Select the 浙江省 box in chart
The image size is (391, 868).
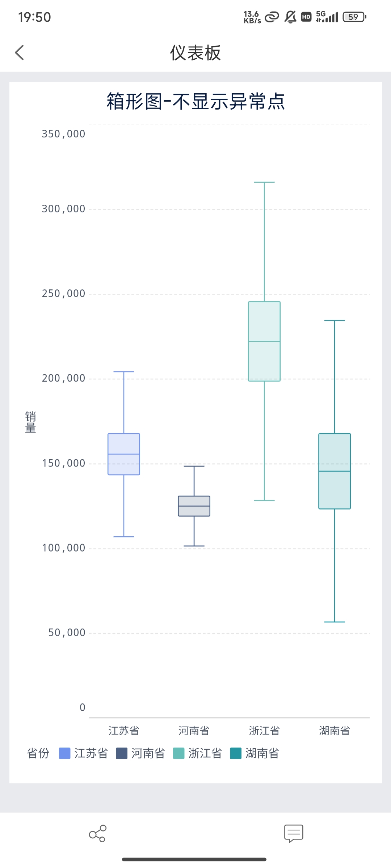pyautogui.click(x=264, y=341)
